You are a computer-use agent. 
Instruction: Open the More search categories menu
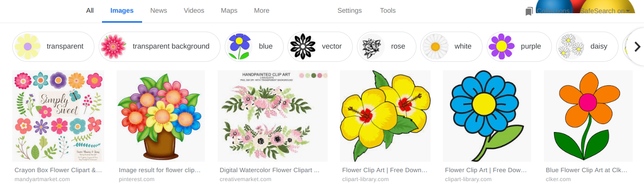click(262, 10)
